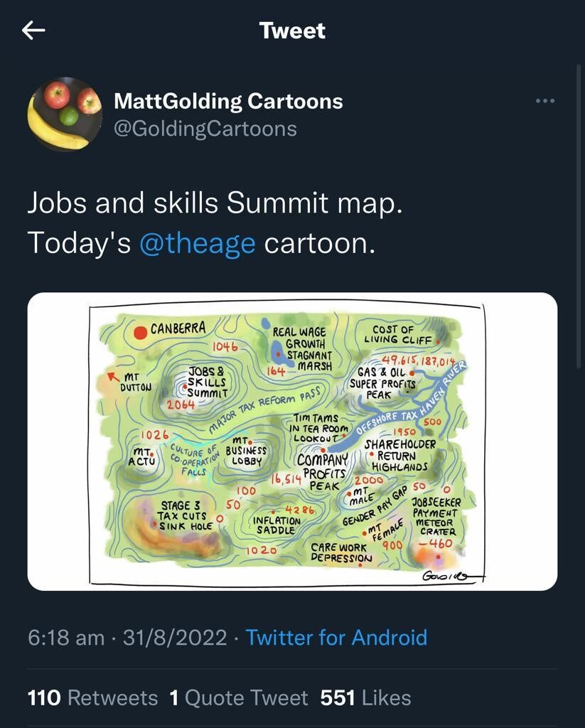View the 551 Likes list
The height and width of the screenshot is (728, 585).
[365, 698]
